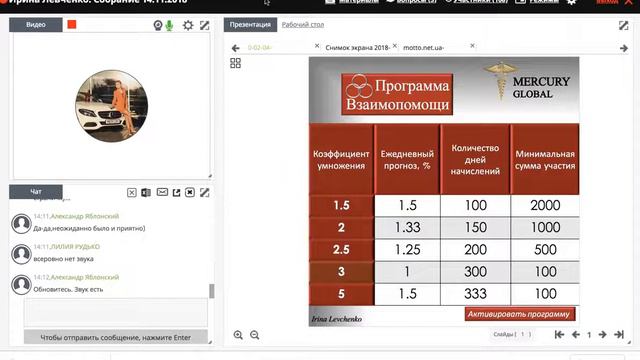Viewport: 640px width, 360px height.
Task: Click the table cell showing 500
Action: coord(545,249)
